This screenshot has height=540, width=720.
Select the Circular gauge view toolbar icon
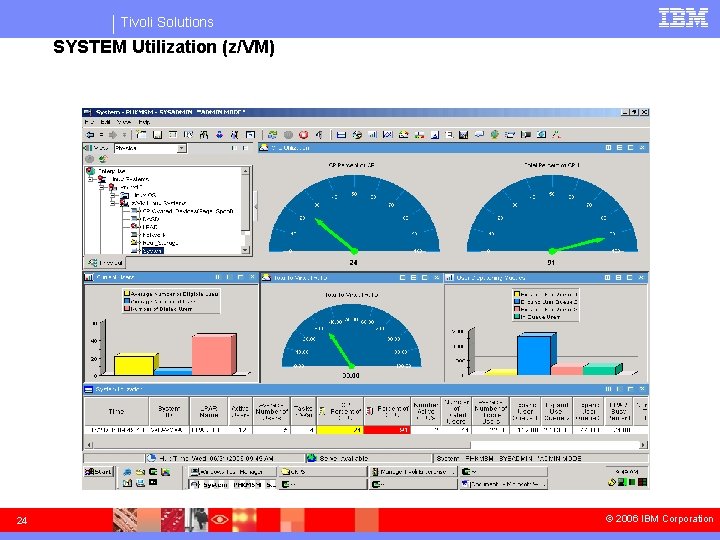[403, 135]
